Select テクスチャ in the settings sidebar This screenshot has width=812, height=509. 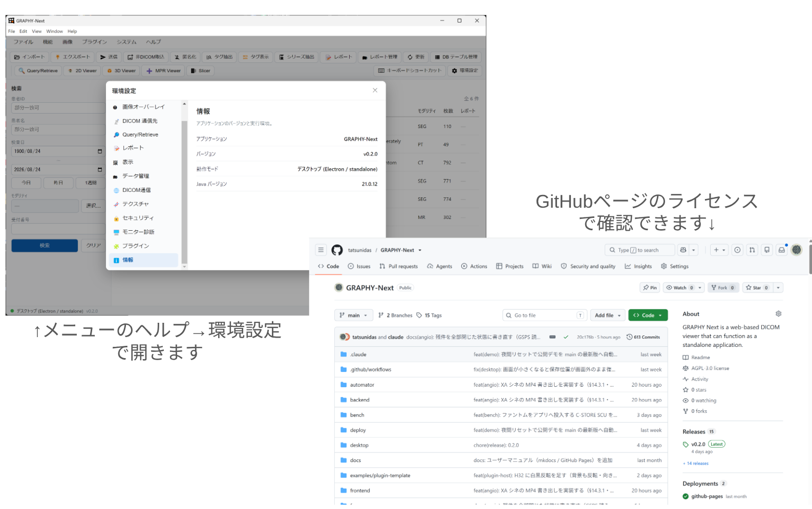(x=143, y=204)
